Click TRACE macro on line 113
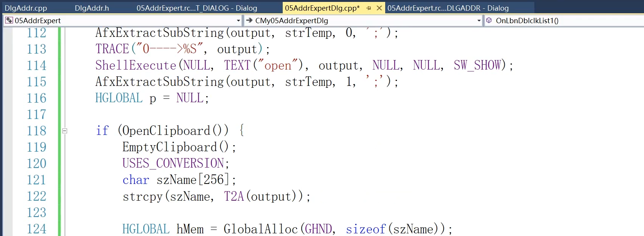This screenshot has width=644, height=236. (x=112, y=49)
